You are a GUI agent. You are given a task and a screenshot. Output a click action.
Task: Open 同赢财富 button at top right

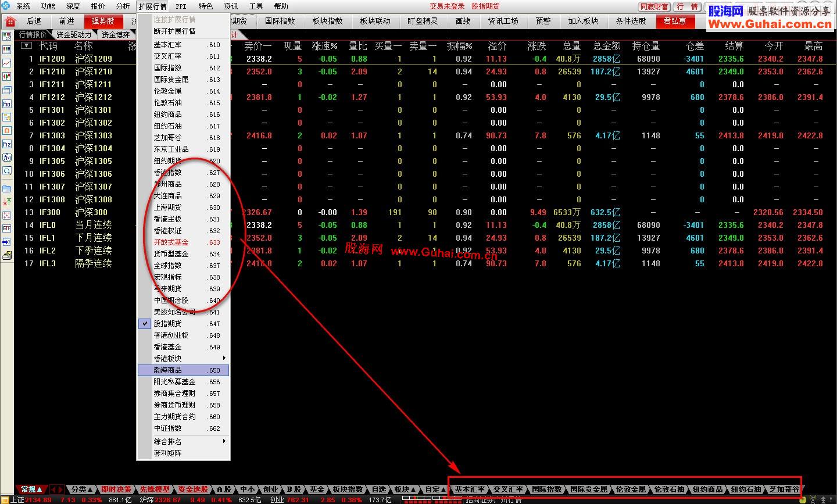tap(654, 7)
